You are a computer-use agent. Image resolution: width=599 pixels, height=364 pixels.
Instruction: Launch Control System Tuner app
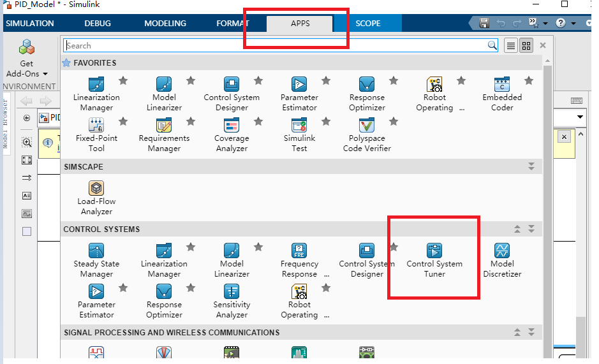click(434, 260)
